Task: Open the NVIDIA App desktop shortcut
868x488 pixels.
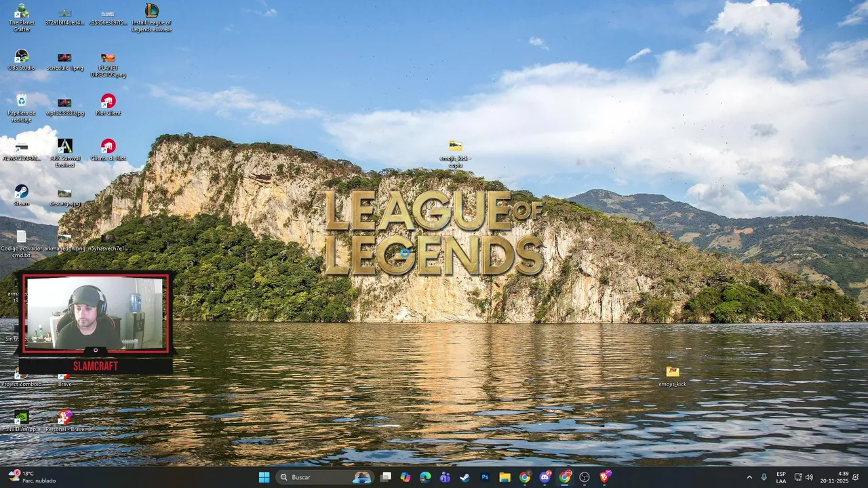Action: tap(22, 421)
